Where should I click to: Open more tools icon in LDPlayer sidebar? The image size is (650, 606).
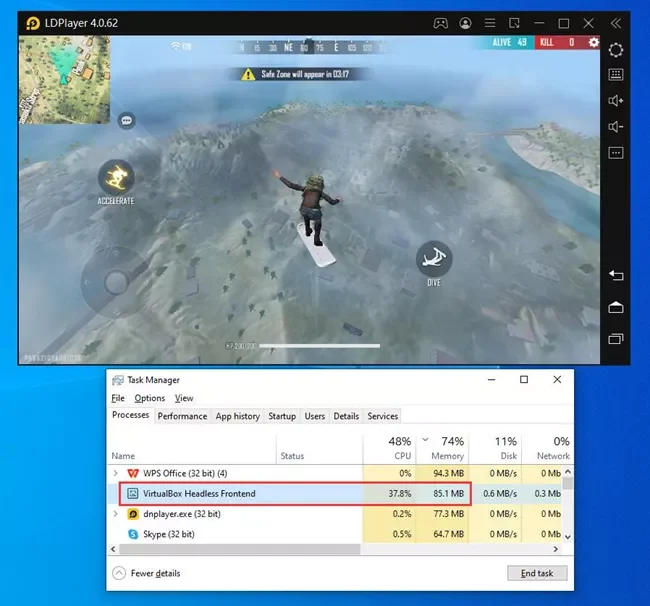(616, 153)
